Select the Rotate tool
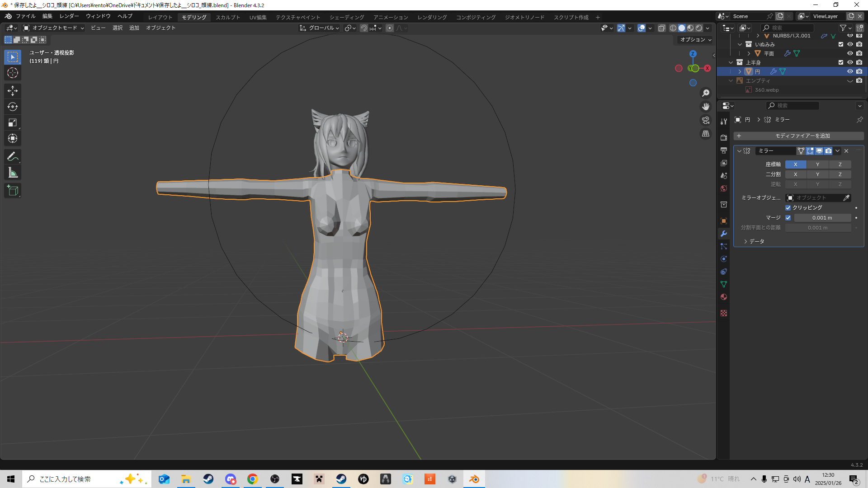Image resolution: width=868 pixels, height=488 pixels. coord(13,107)
